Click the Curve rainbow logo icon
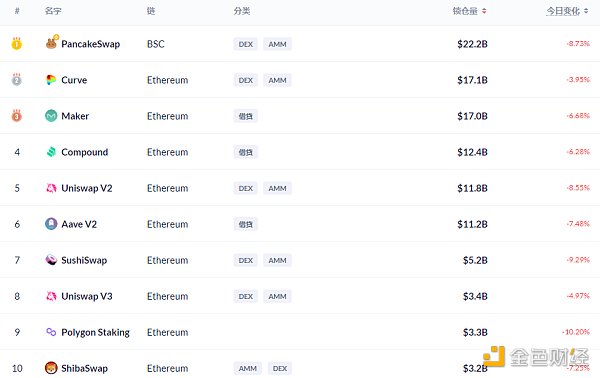The height and width of the screenshot is (378, 600). pos(51,80)
